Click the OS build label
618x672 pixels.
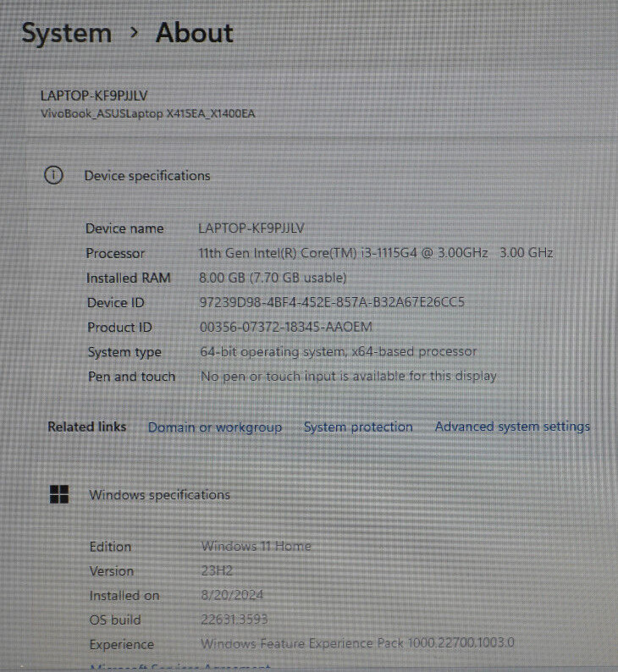[x=115, y=620]
